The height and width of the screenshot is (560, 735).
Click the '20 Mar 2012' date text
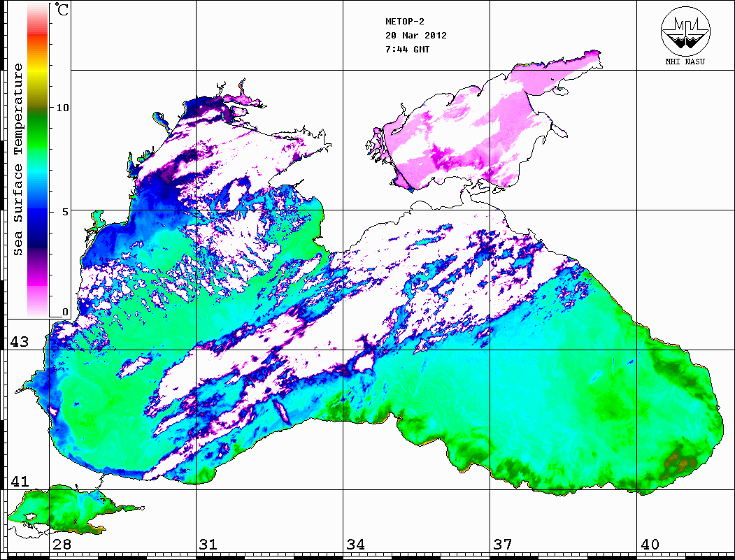click(x=416, y=35)
